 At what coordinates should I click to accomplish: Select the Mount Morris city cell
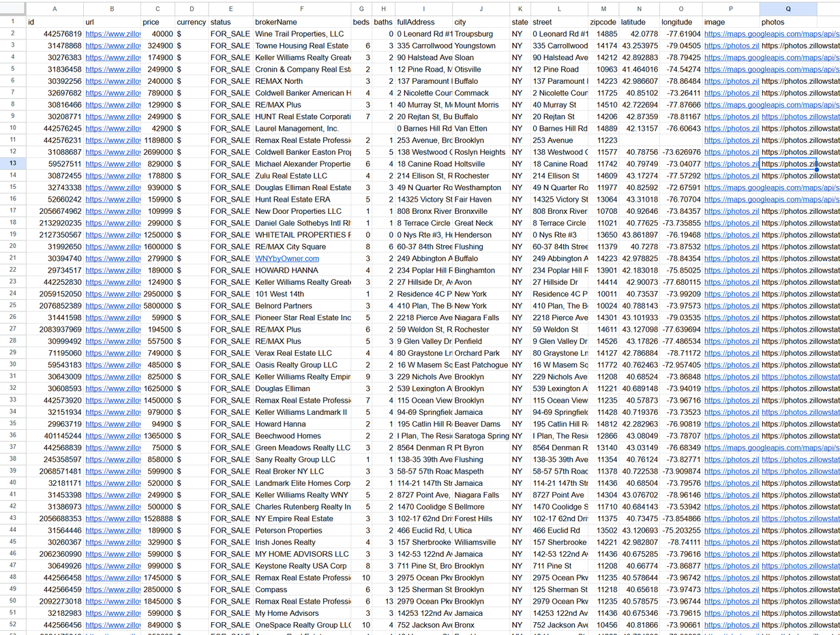481,105
